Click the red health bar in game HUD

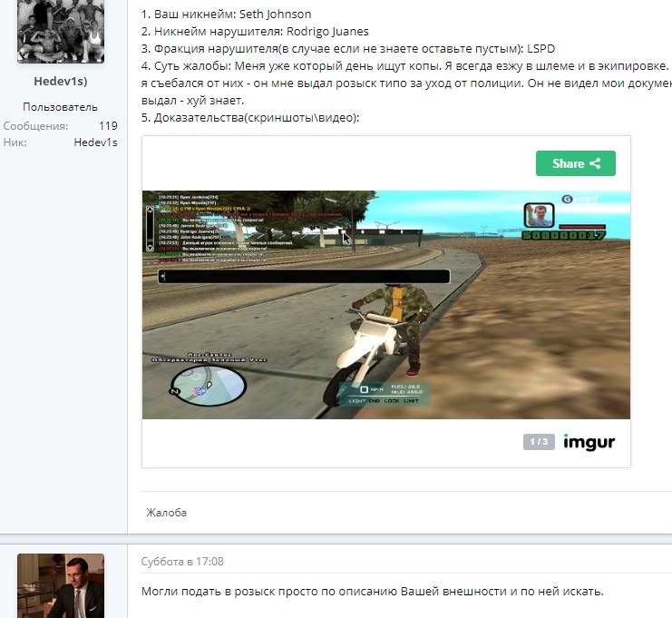(x=580, y=226)
